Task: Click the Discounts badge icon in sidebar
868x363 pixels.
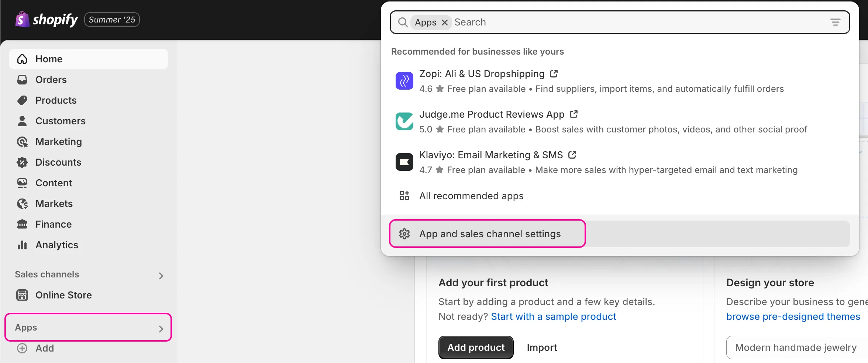Action: click(22, 162)
